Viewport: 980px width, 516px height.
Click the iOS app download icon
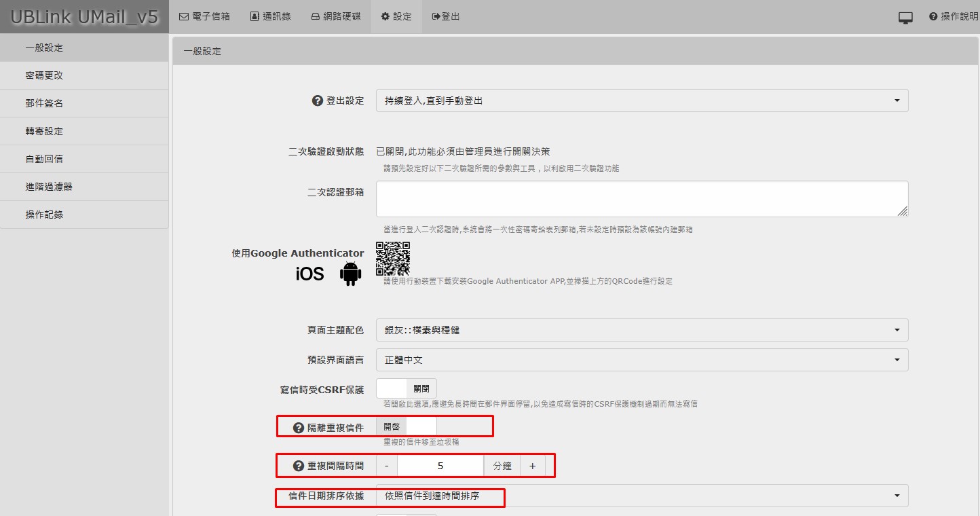click(x=309, y=274)
